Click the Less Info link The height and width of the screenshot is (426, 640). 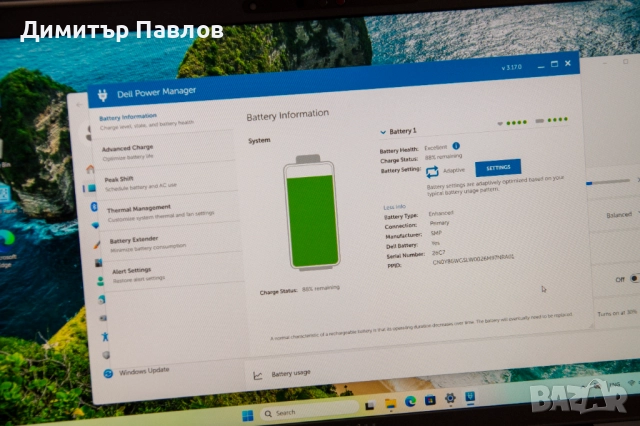coord(394,207)
